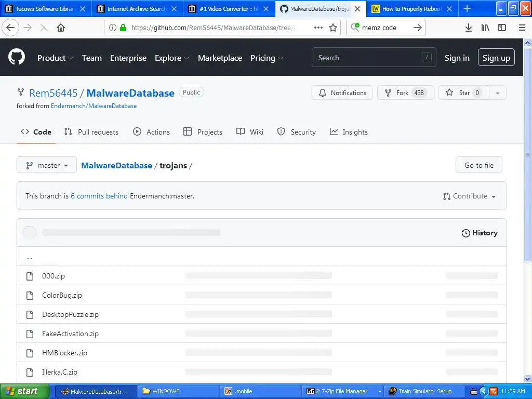Open the Firefox hamburger menu
532x399 pixels.
[x=522, y=28]
